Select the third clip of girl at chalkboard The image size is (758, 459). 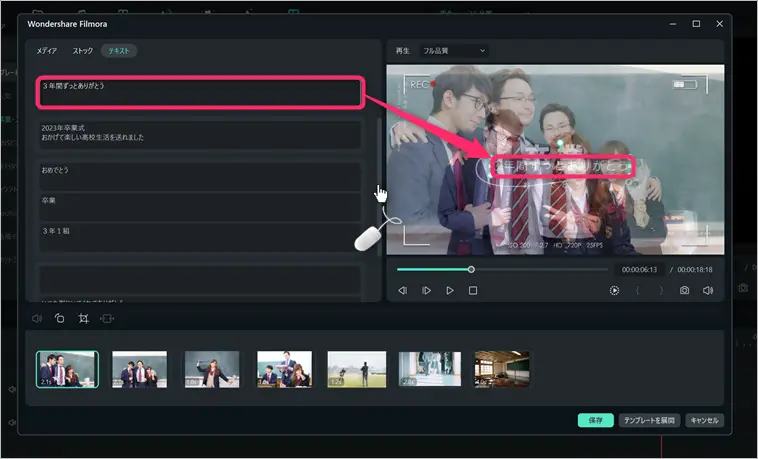point(212,369)
